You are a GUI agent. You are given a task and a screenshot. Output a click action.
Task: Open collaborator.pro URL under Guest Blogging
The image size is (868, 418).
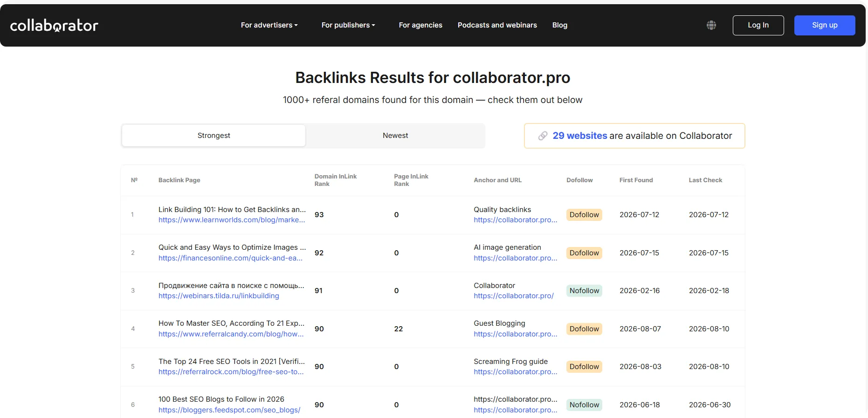pos(515,334)
